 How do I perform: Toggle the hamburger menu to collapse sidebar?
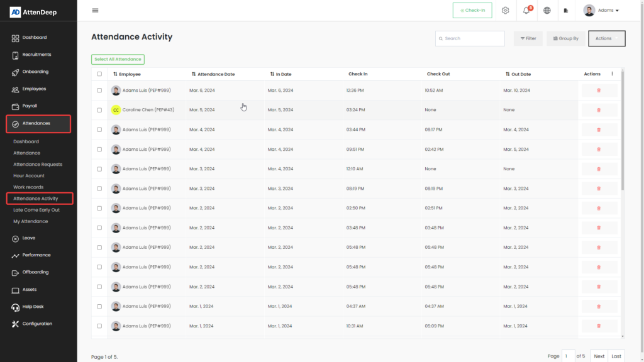[95, 11]
